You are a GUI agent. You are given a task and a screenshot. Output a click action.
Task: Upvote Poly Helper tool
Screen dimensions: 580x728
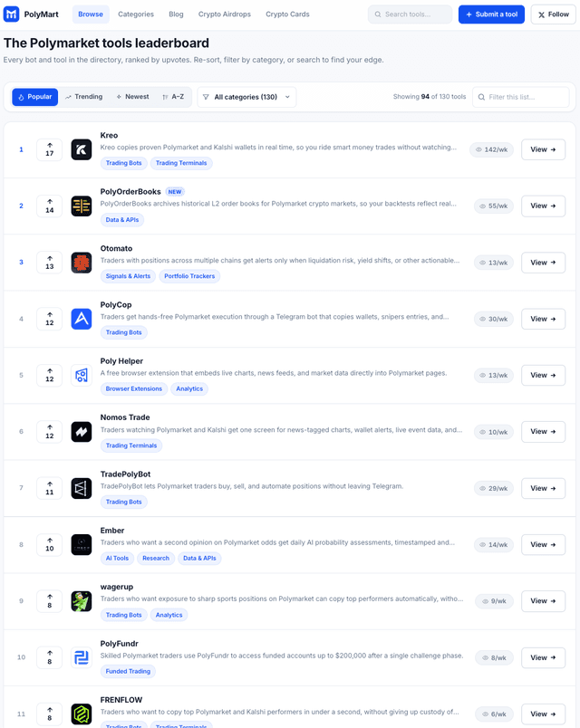pos(49,375)
